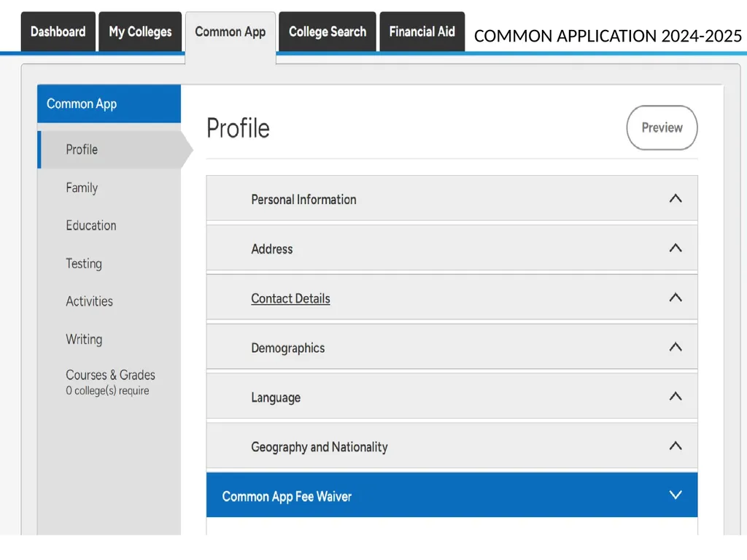The image size is (747, 560).
Task: Switch to My Colleges tab
Action: pyautogui.click(x=140, y=31)
